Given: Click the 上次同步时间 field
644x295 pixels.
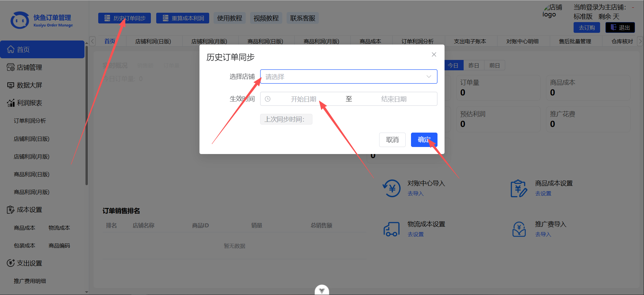Looking at the screenshot, I should (286, 119).
